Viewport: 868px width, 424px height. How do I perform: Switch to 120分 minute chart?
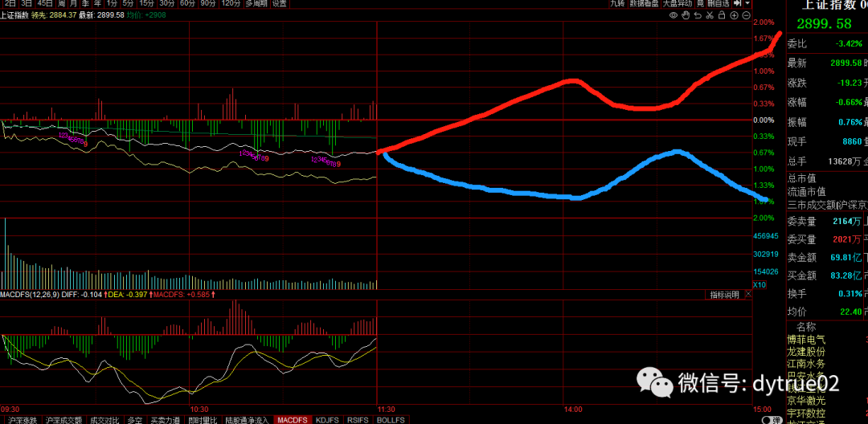(x=231, y=3)
